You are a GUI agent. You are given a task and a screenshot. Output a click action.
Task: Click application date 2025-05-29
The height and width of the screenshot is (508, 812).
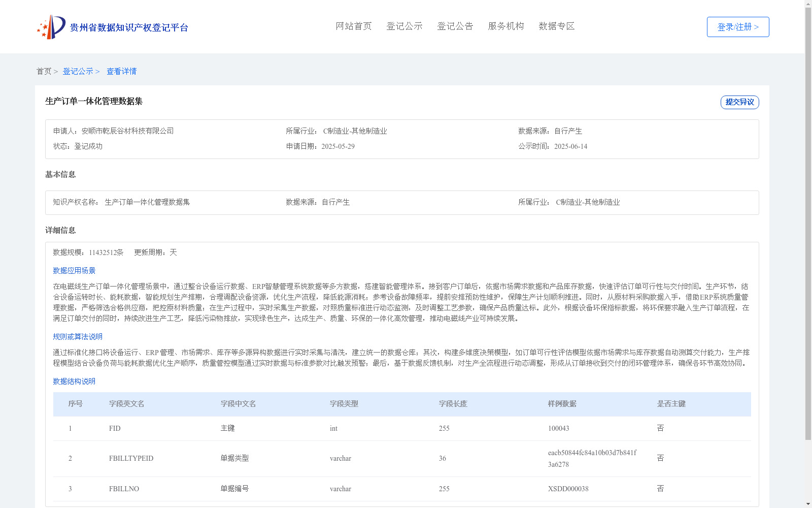pos(338,146)
